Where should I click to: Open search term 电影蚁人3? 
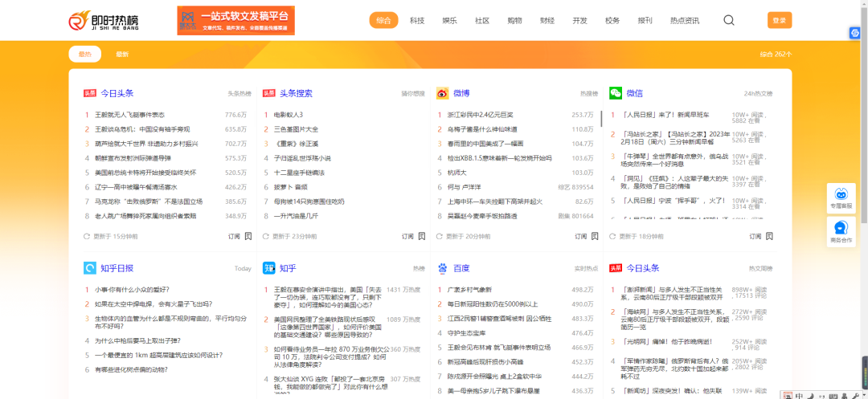[x=289, y=115]
